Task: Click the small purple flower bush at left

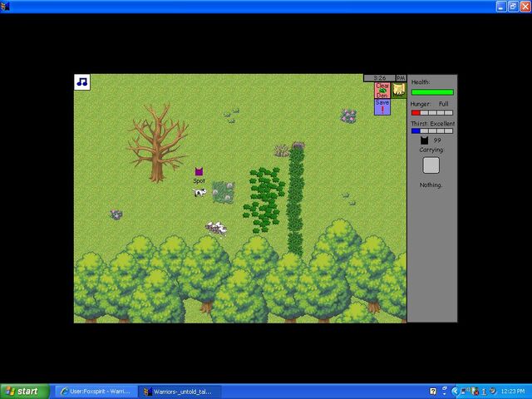Action: 116,214
